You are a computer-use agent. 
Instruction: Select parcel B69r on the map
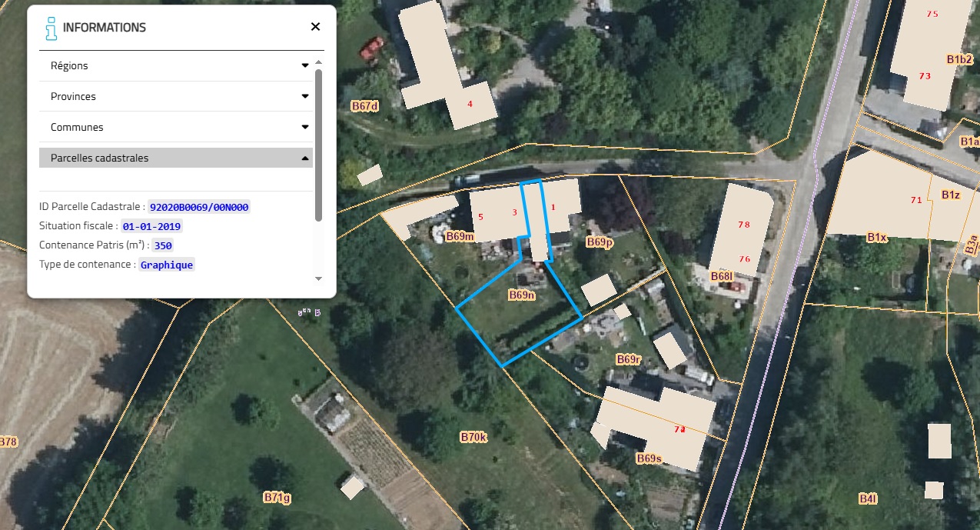click(x=629, y=359)
